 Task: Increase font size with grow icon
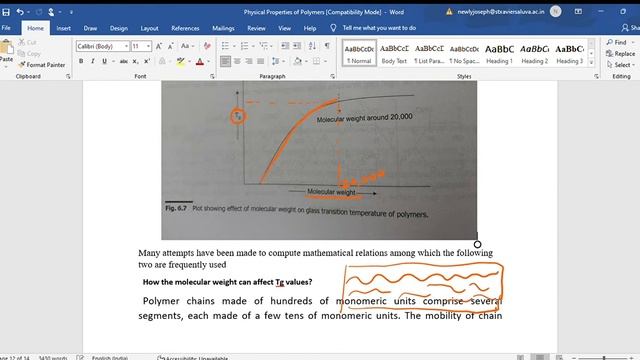(159, 46)
